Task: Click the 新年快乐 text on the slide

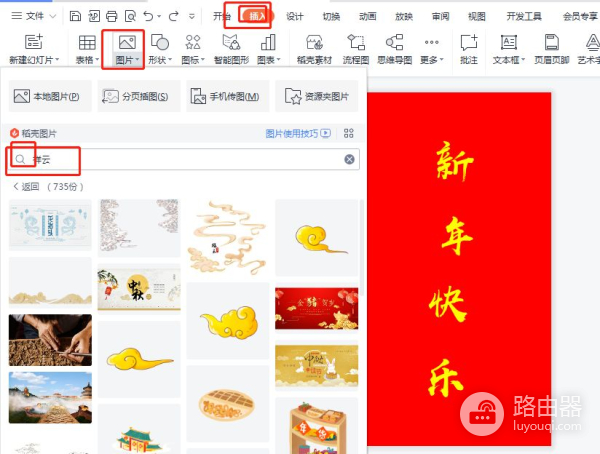Action: click(452, 270)
